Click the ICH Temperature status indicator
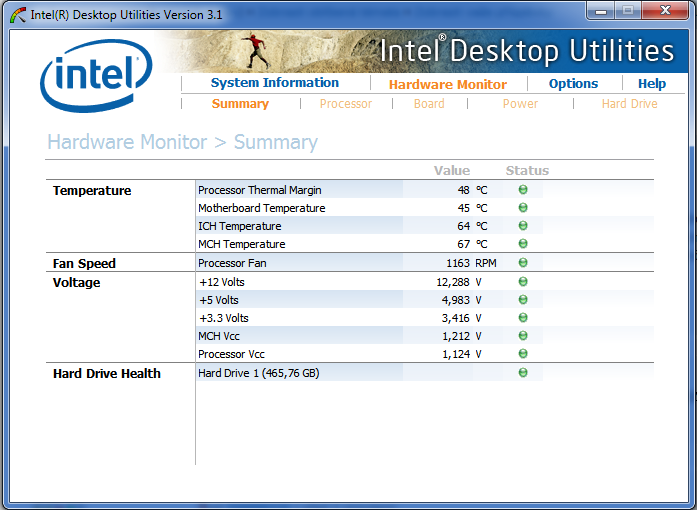The image size is (697, 510). point(523,226)
